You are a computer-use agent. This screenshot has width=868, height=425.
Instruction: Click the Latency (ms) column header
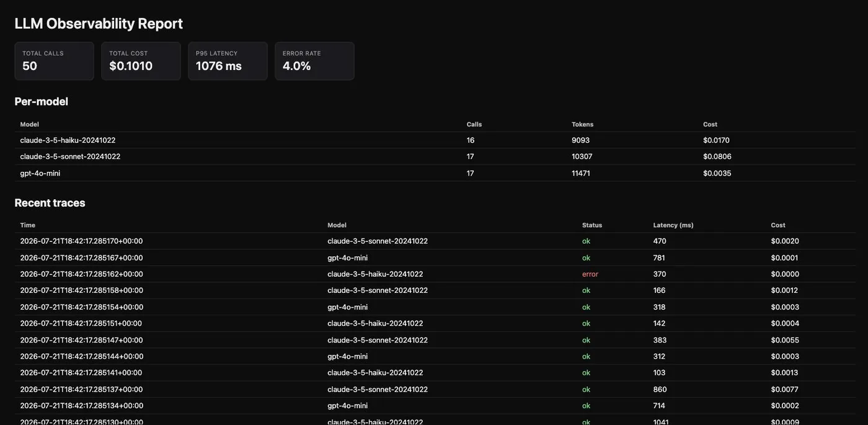click(x=673, y=225)
